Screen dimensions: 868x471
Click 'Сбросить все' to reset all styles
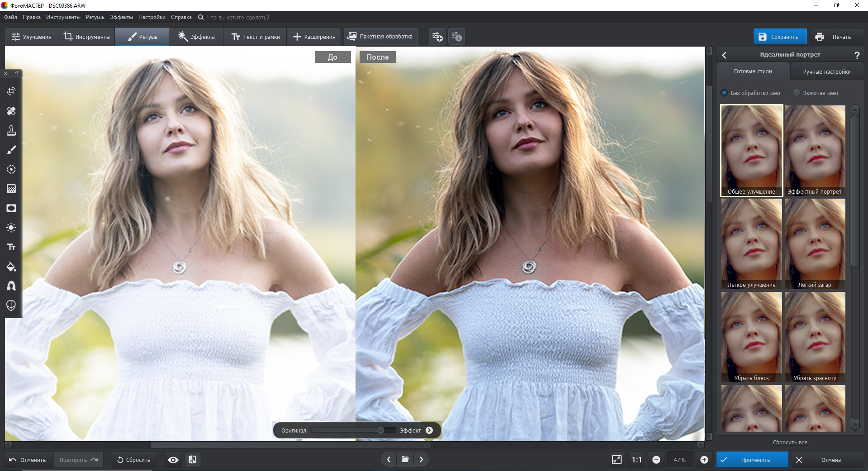point(790,442)
